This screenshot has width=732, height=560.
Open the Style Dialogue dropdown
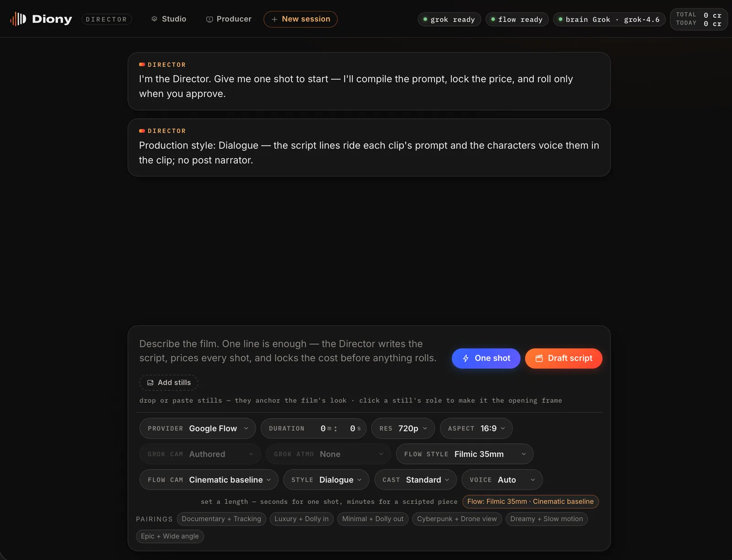[x=326, y=480]
